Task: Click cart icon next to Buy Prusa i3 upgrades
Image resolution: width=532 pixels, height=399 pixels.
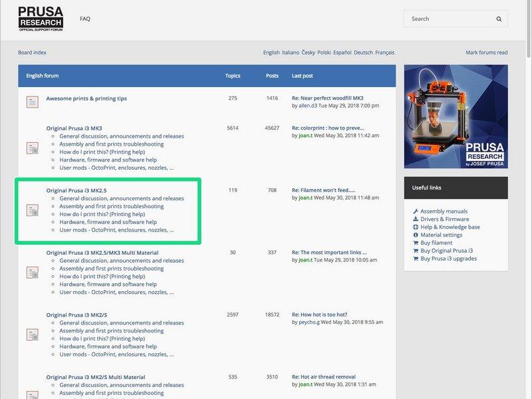Action: point(416,259)
